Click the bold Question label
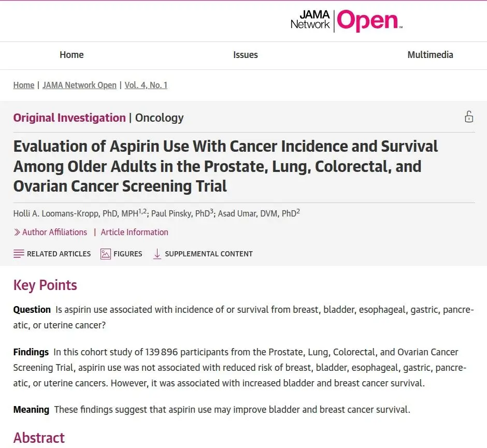The image size is (487, 448). pos(32,310)
